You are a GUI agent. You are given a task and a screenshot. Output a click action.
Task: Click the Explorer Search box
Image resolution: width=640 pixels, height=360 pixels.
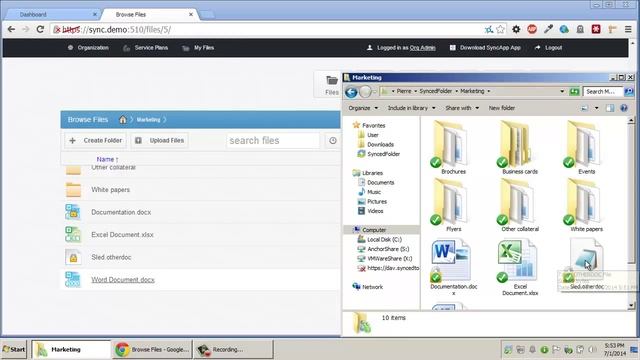point(603,91)
